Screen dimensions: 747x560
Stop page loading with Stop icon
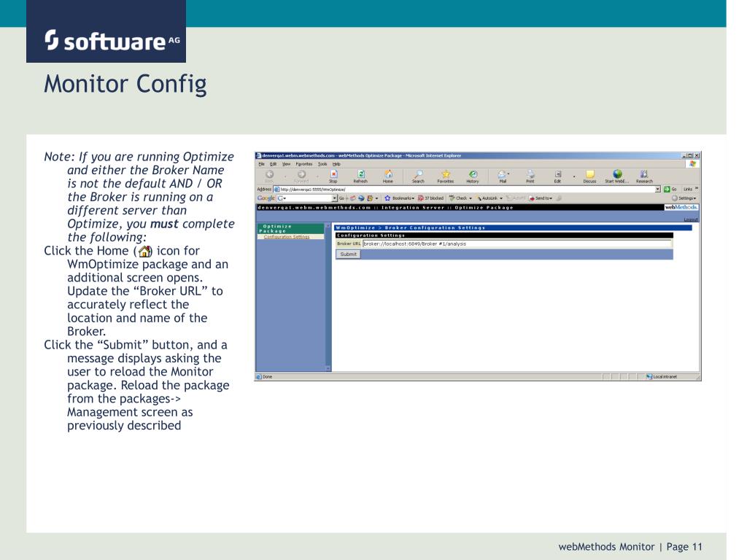point(333,176)
